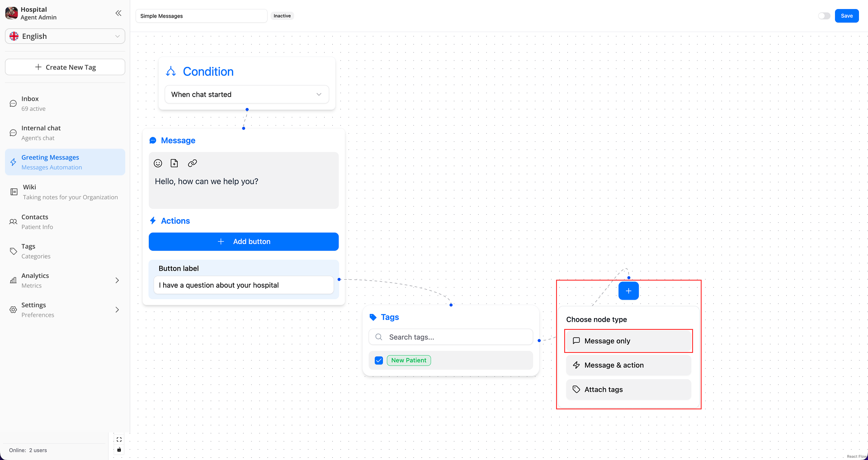Collapse the sidebar with double-chevron icon
Image resolution: width=868 pixels, height=460 pixels.
(x=118, y=13)
